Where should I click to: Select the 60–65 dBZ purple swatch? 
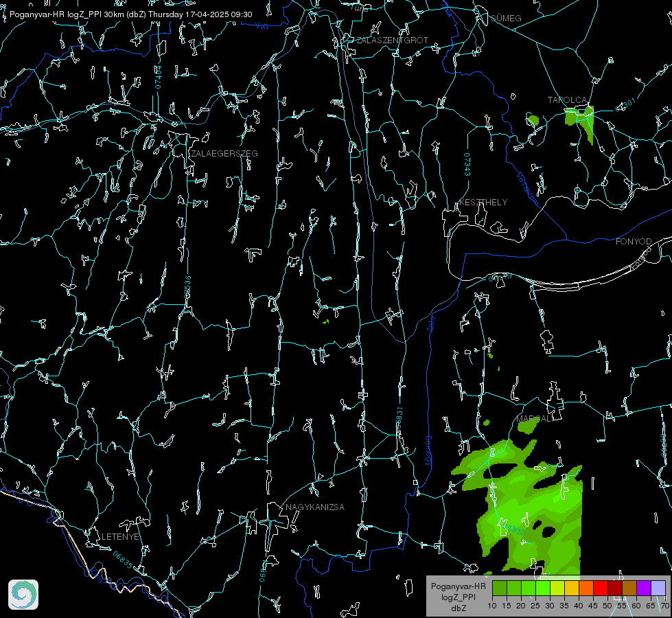(x=643, y=588)
